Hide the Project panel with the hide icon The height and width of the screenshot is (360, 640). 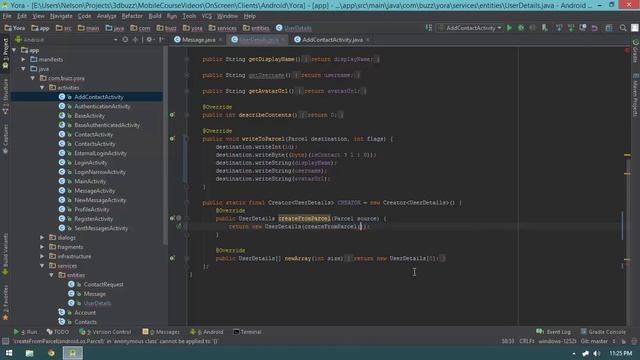162,40
